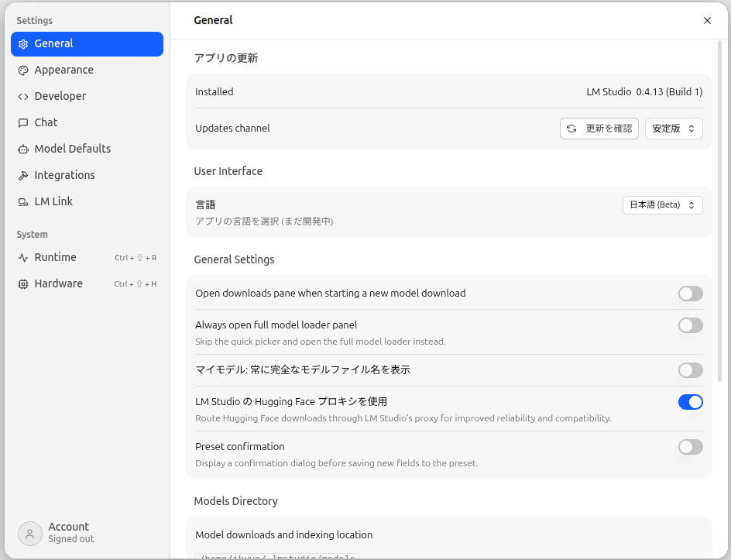
Task: Open the 安定版 update channel dropdown
Action: [674, 129]
